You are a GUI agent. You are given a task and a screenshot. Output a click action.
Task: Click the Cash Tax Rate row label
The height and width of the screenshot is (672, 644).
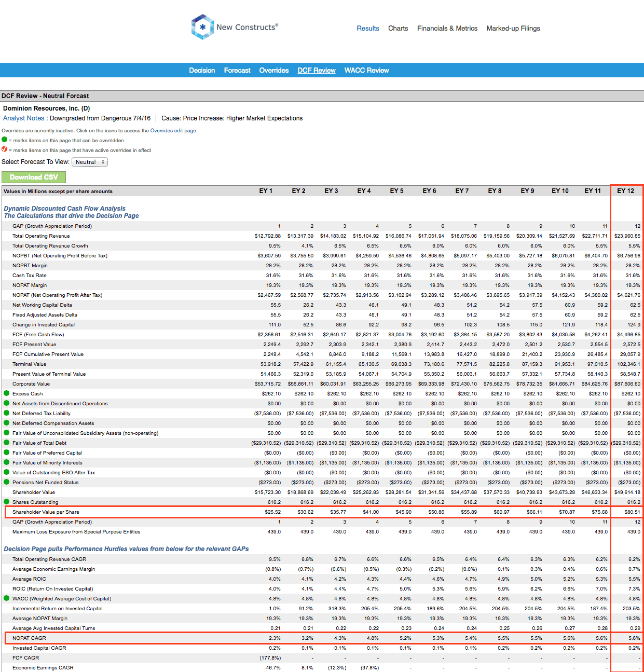(30, 276)
